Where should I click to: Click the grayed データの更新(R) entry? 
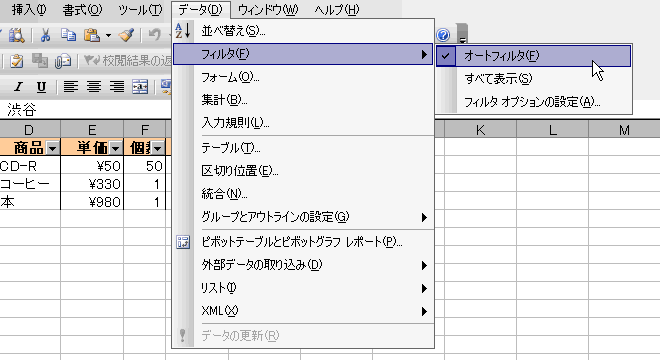coord(303,336)
